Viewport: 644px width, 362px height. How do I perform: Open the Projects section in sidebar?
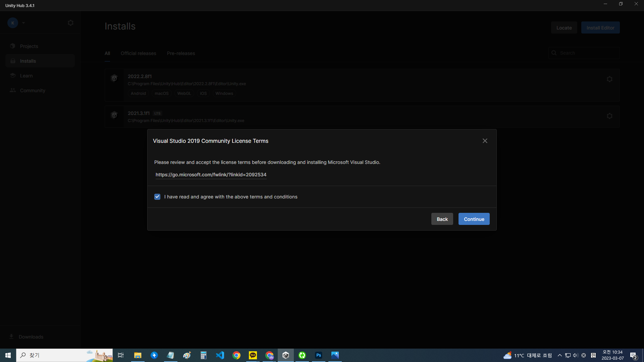(x=40, y=46)
